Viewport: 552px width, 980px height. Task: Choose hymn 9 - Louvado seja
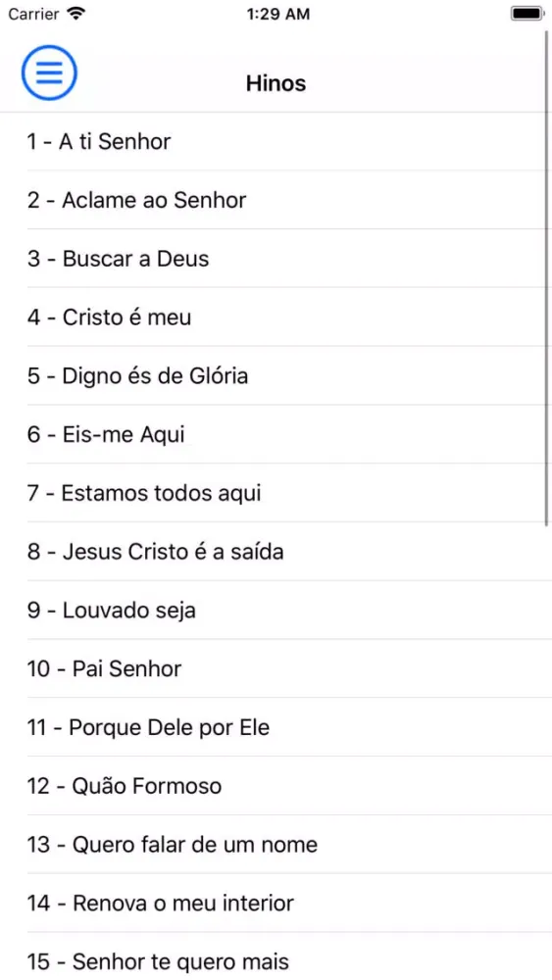pyautogui.click(x=276, y=610)
